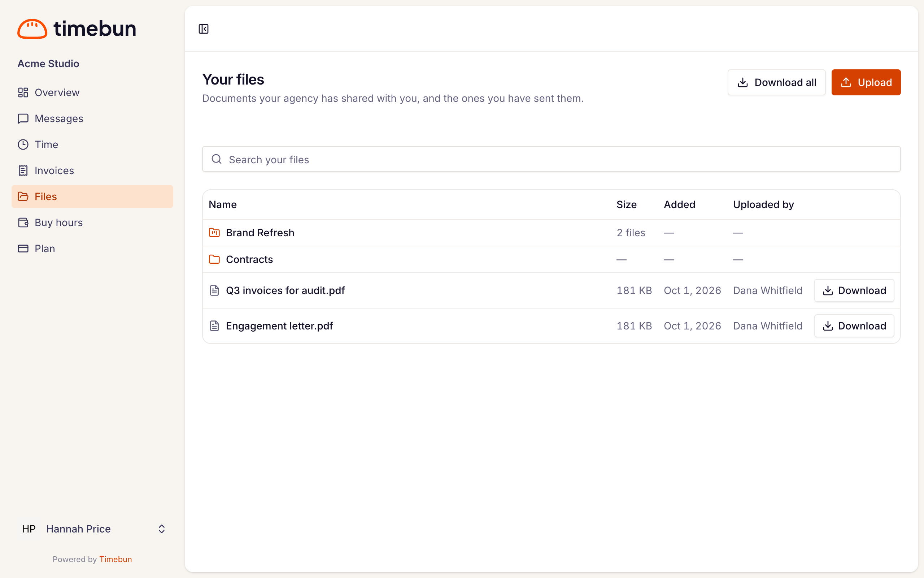The width and height of the screenshot is (924, 578).
Task: Click the Hannah Price user name
Action: coord(78,529)
